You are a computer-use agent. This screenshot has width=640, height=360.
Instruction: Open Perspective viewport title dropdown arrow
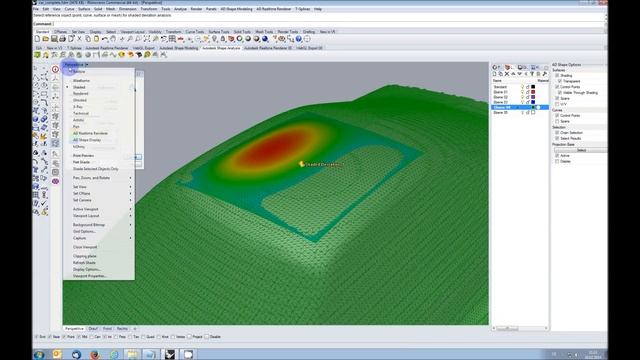[x=87, y=64]
